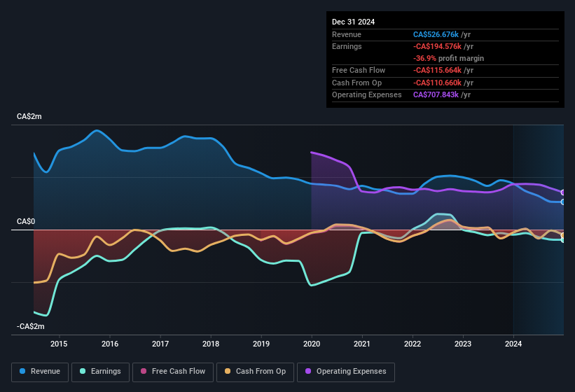Click the -CA$115.664k free cash flow value
This screenshot has width=575, height=392.
(437, 70)
